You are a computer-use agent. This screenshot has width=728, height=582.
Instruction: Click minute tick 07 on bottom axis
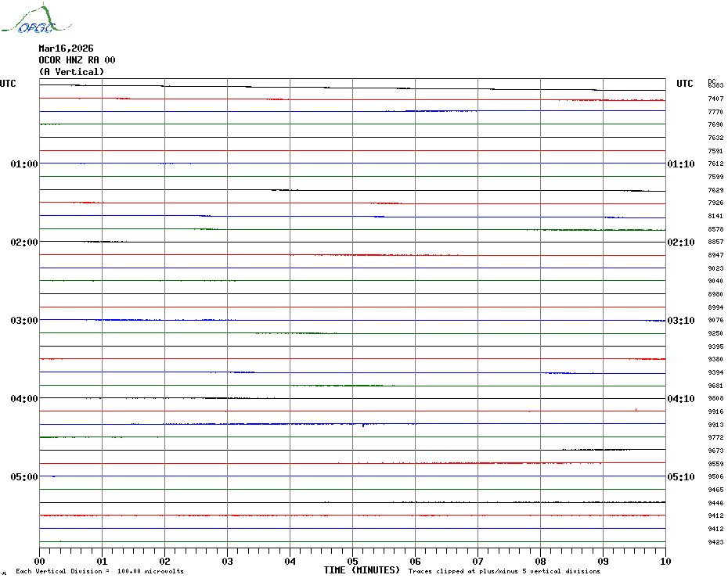click(478, 561)
